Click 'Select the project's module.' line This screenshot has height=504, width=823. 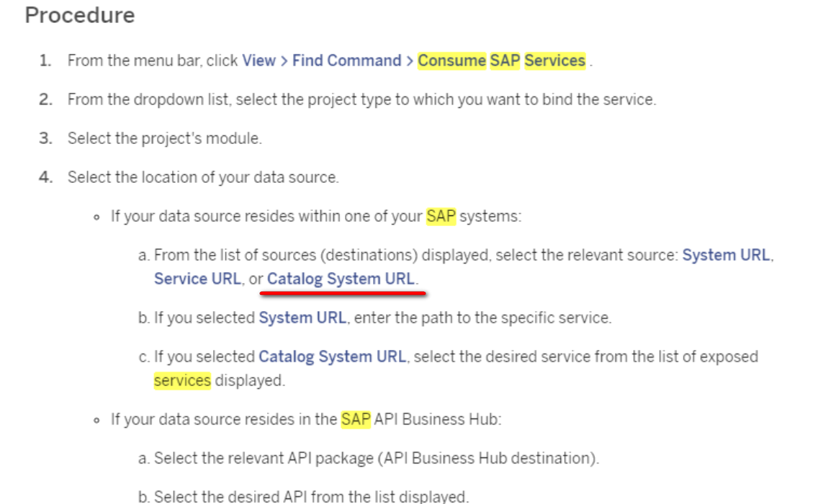(x=164, y=138)
